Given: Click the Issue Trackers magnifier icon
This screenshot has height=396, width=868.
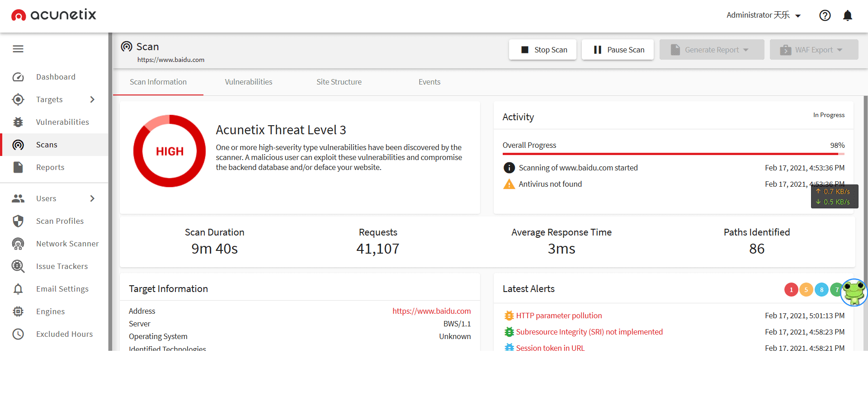Looking at the screenshot, I should coord(18,266).
